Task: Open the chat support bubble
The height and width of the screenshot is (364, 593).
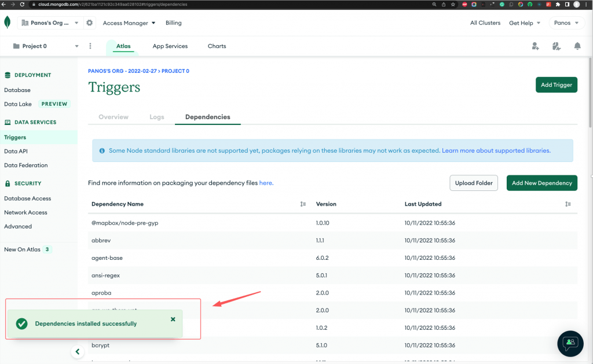Action: pos(570,344)
